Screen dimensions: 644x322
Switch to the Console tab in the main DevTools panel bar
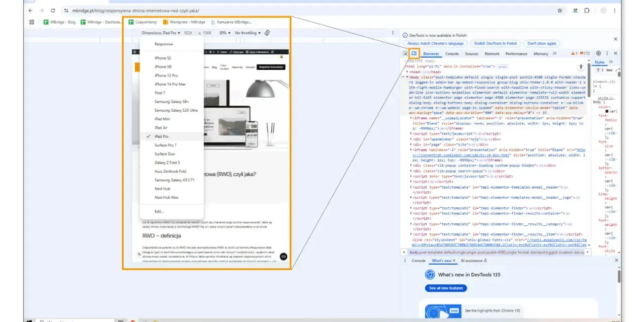click(x=452, y=53)
